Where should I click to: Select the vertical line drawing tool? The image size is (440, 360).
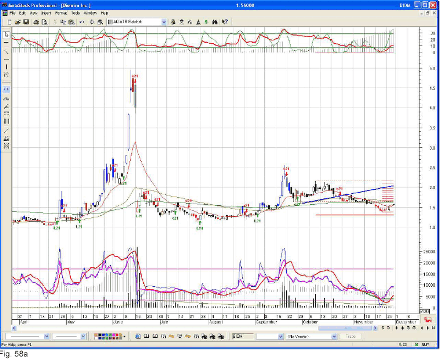tap(6, 67)
